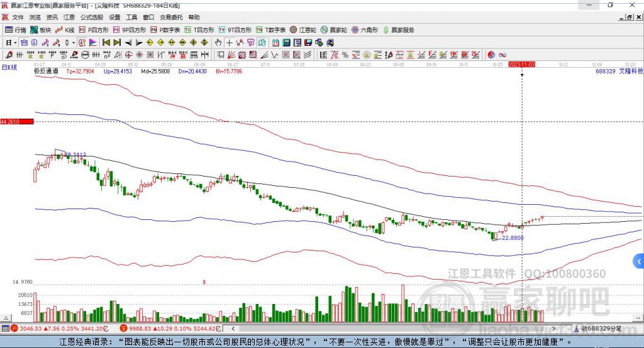This screenshot has width=644, height=348.
Task: Click the 688329 艾隆科技 stock label
Action: pyautogui.click(x=619, y=71)
